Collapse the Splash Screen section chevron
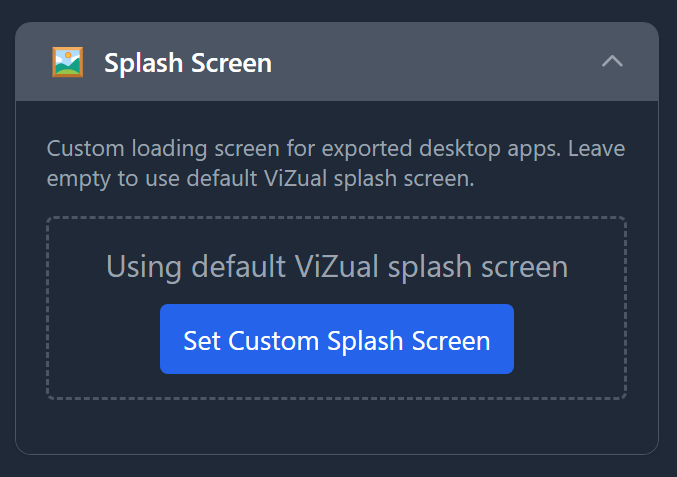This screenshot has width=677, height=477. 612,62
